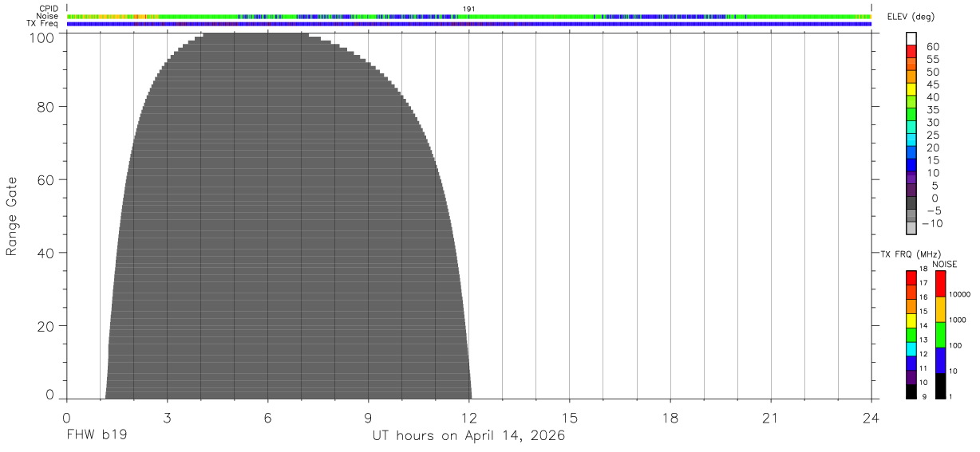Viewport: 980px width, 452px height.
Task: Click the 14 MHz value in TX FRQ legend
Action: tap(923, 326)
